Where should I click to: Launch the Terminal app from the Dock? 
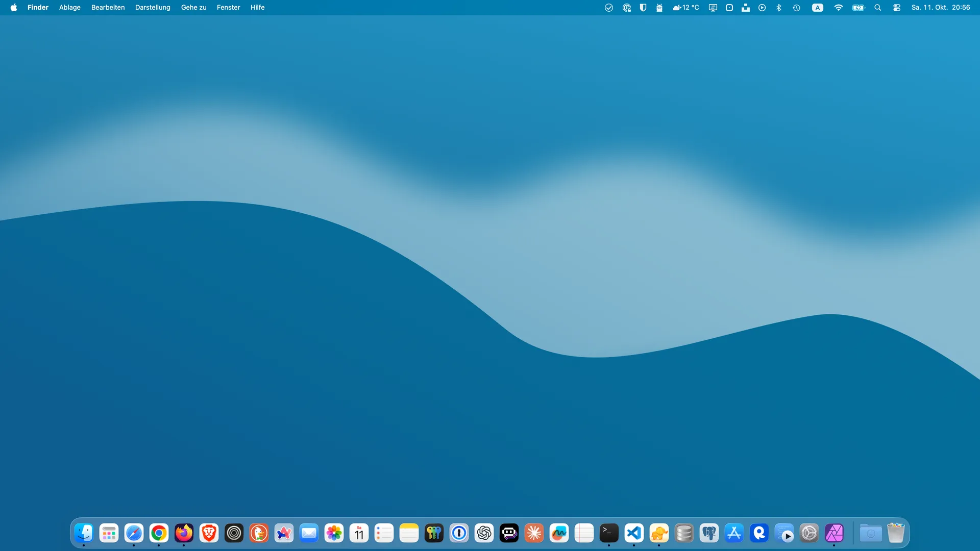[x=609, y=533]
